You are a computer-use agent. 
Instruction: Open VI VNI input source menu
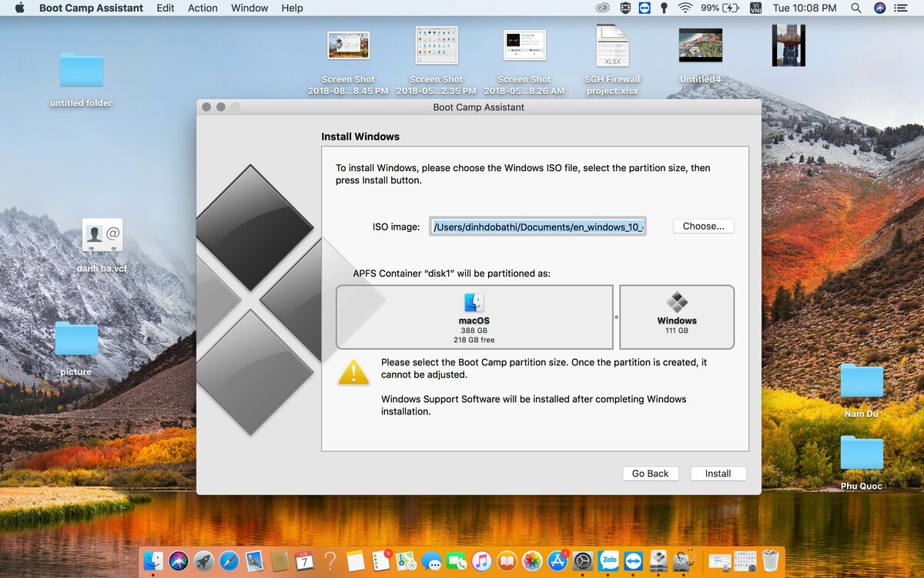(755, 8)
